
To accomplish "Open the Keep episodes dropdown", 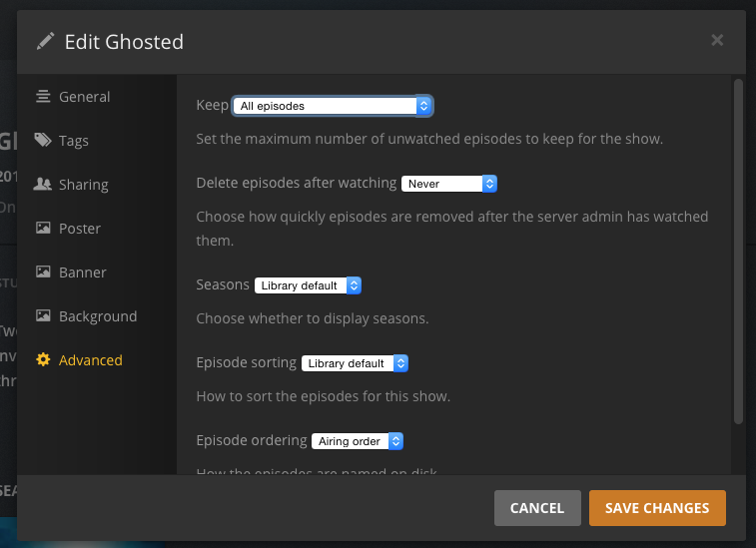I will tap(333, 106).
